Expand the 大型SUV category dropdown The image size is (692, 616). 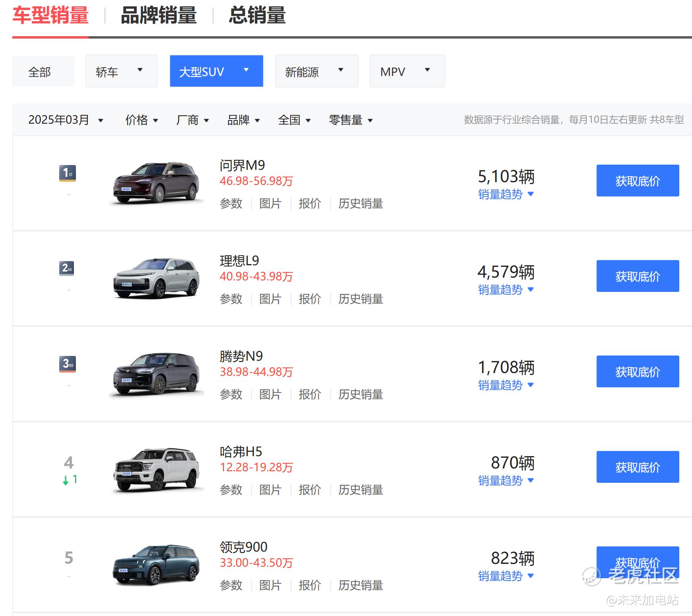click(x=217, y=71)
